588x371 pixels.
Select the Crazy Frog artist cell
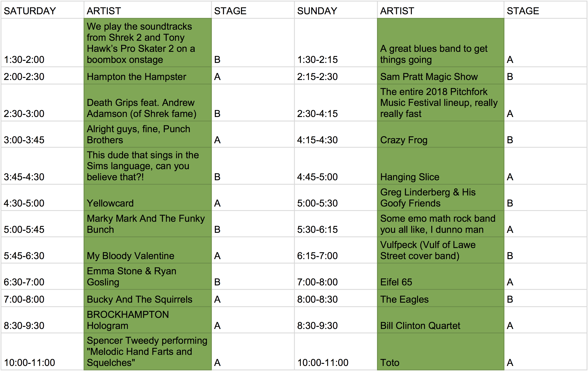pyautogui.click(x=441, y=134)
